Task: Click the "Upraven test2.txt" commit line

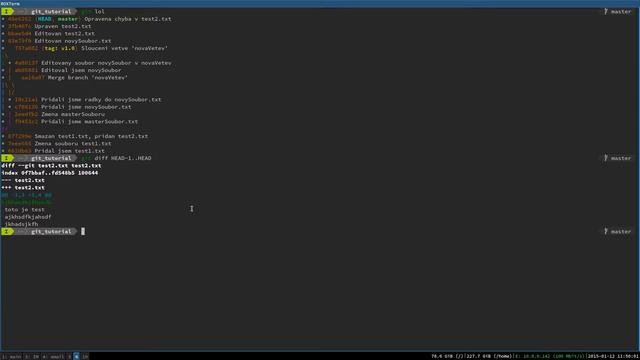Action: [46, 26]
